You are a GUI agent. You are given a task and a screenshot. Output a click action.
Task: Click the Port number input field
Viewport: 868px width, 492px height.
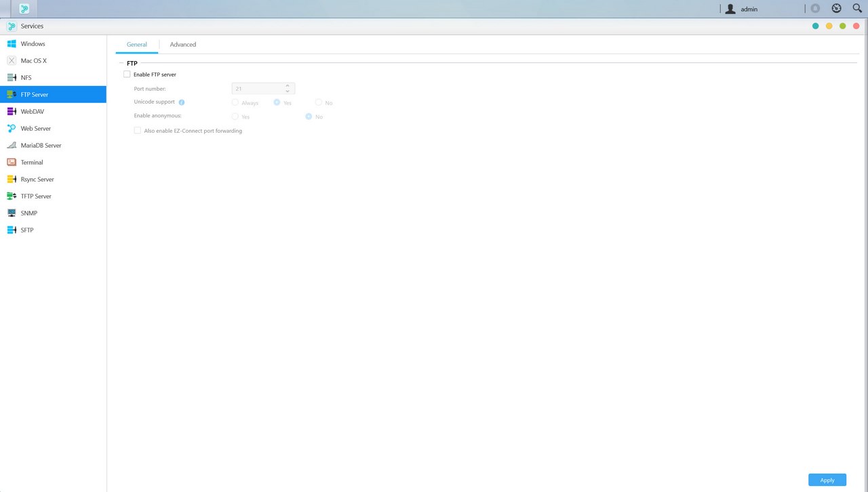click(x=263, y=89)
